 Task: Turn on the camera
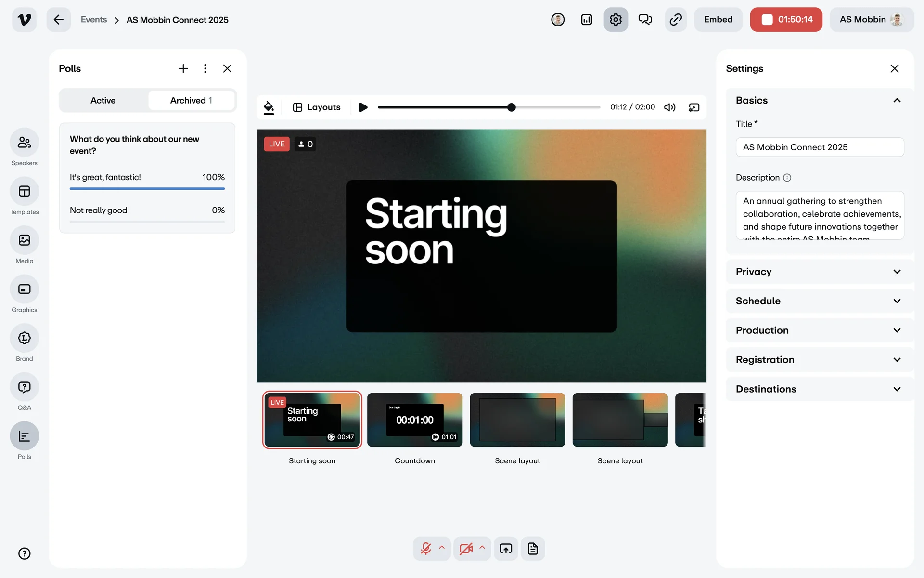pos(465,549)
